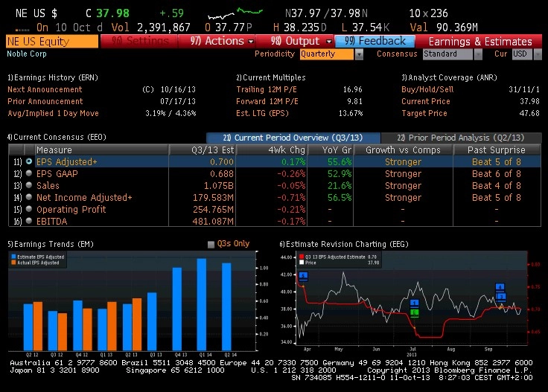The height and width of the screenshot is (392, 548).
Task: Click the YoY Gr column header
Action: (331, 150)
